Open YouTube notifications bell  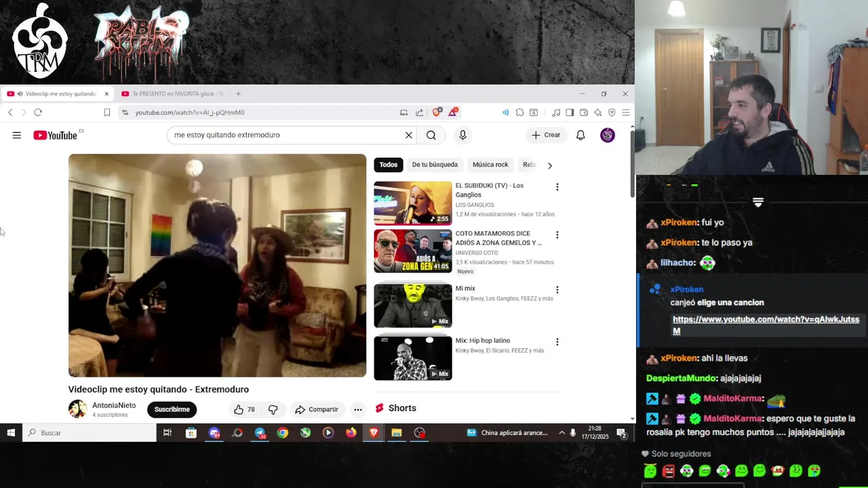pyautogui.click(x=580, y=135)
